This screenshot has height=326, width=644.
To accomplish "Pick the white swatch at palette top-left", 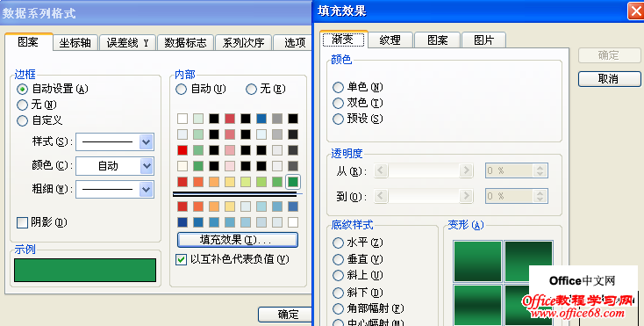I will point(182,119).
